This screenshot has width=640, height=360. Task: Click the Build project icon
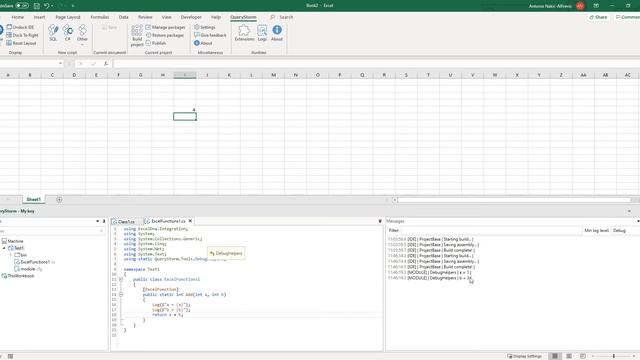click(x=137, y=35)
